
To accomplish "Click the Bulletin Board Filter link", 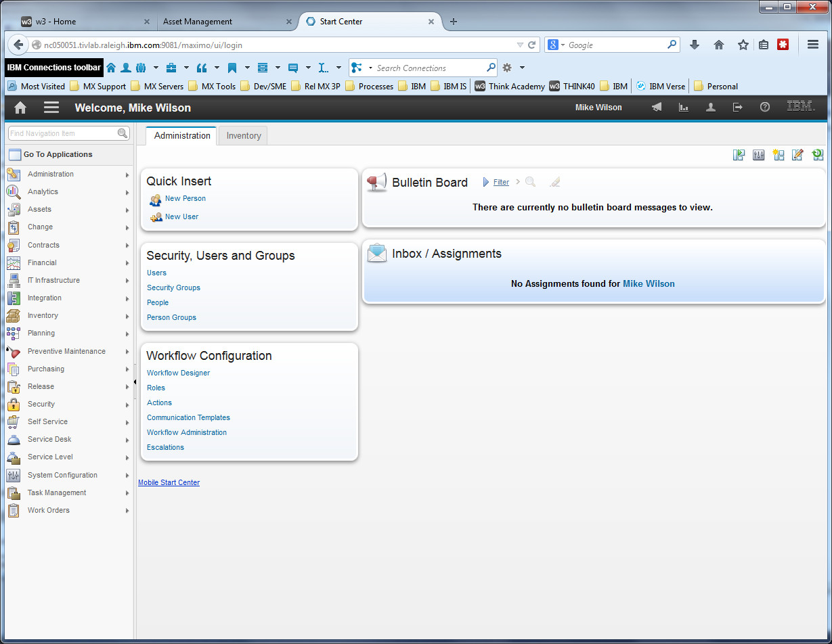I will click(x=501, y=182).
